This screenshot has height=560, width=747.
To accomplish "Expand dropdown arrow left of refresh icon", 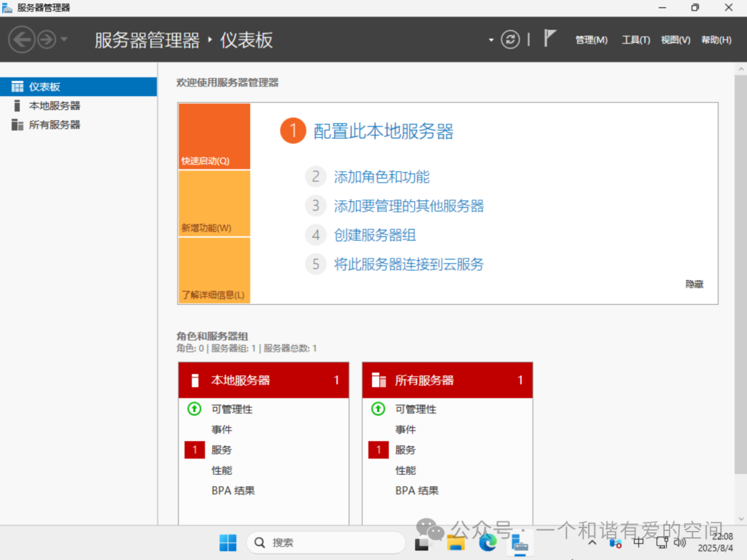I will (491, 40).
